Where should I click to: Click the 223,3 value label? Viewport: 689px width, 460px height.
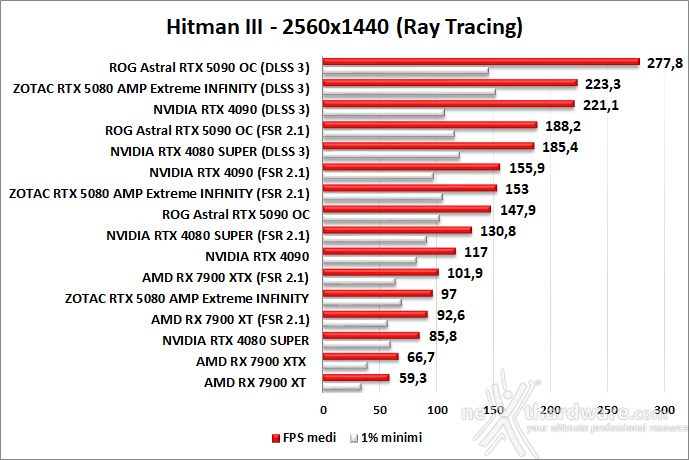pyautogui.click(x=602, y=84)
